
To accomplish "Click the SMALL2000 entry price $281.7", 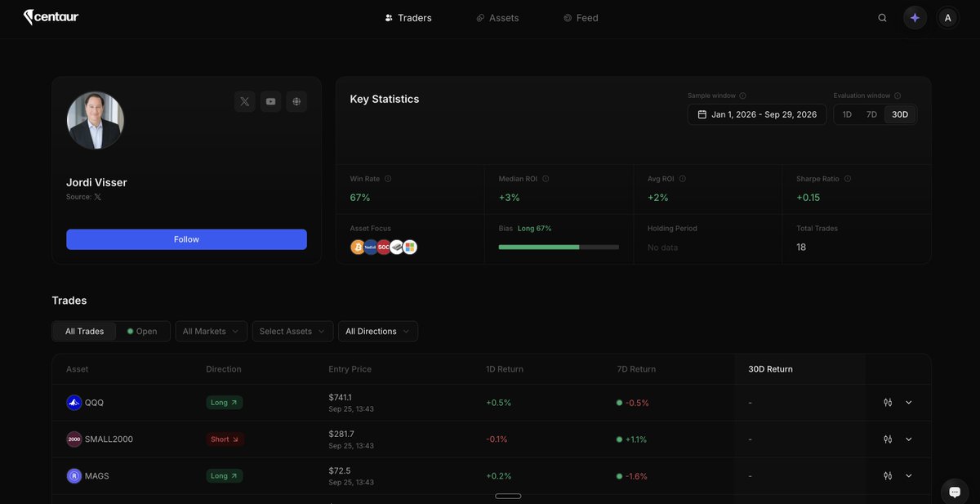I will [341, 434].
